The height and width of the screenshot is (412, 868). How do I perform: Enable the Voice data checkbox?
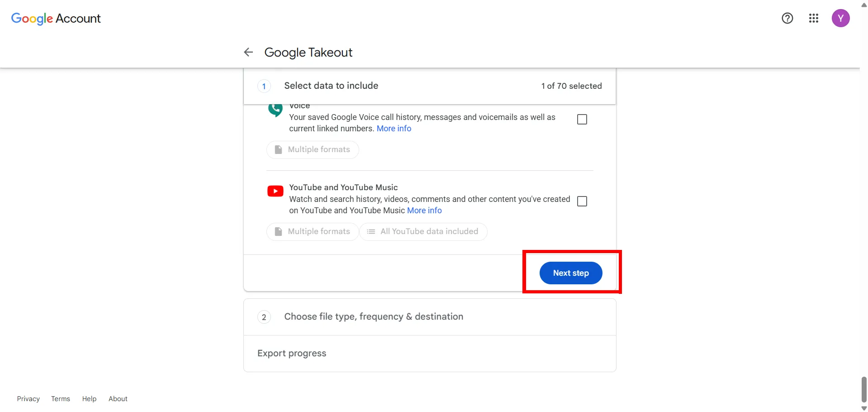click(582, 119)
